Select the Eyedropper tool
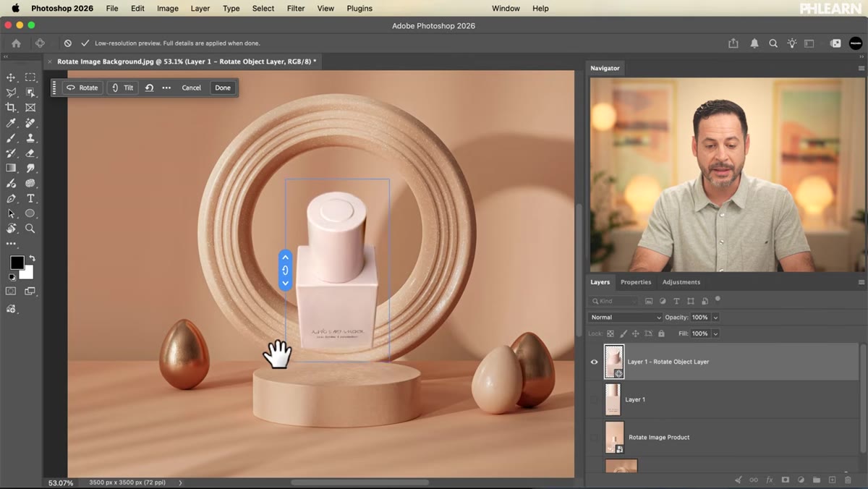Screen dimensions: 868x489 pyautogui.click(x=11, y=123)
